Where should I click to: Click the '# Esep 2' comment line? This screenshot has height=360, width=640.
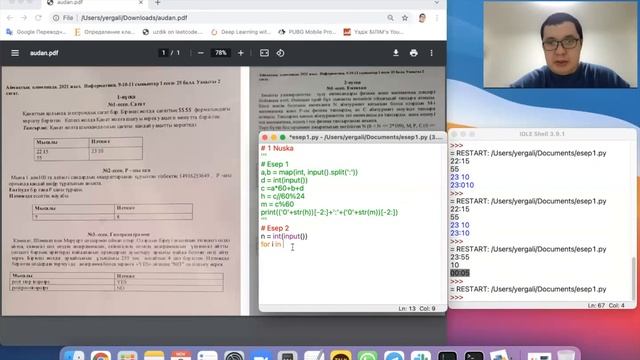pyautogui.click(x=275, y=228)
